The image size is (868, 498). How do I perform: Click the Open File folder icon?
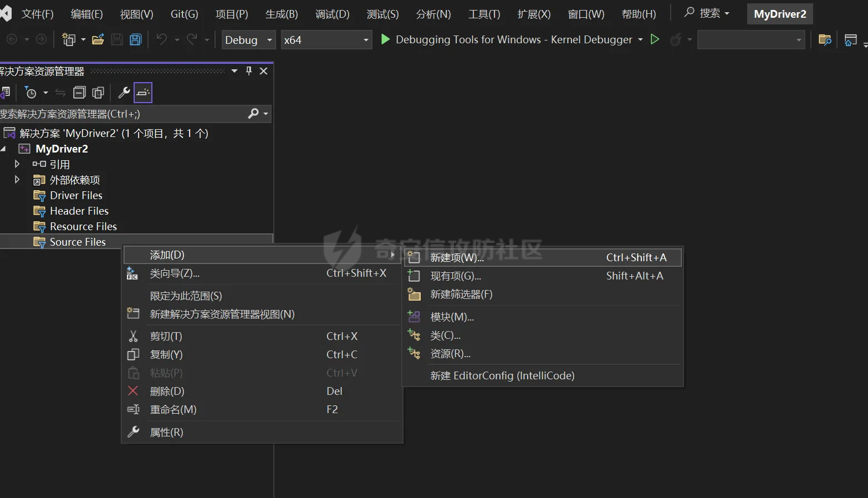click(98, 39)
